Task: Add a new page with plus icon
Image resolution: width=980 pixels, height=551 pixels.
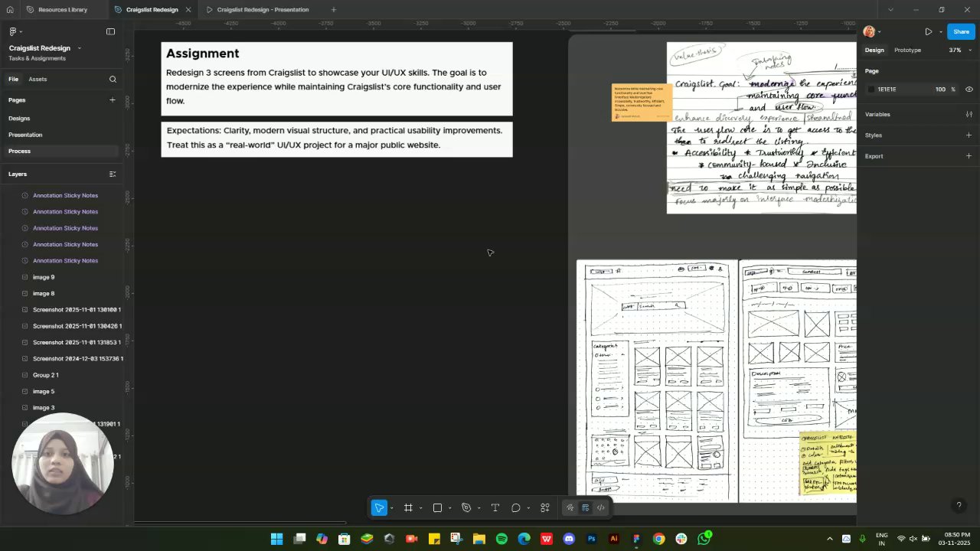Action: (x=112, y=99)
